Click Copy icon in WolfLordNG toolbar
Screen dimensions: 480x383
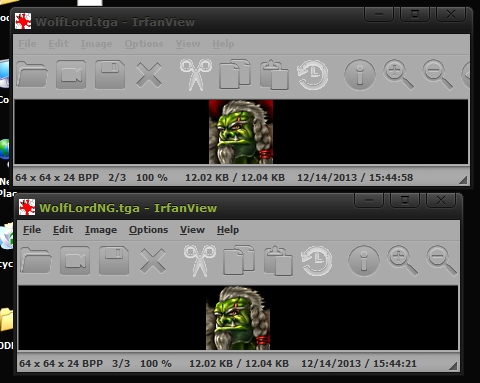pyautogui.click(x=239, y=260)
